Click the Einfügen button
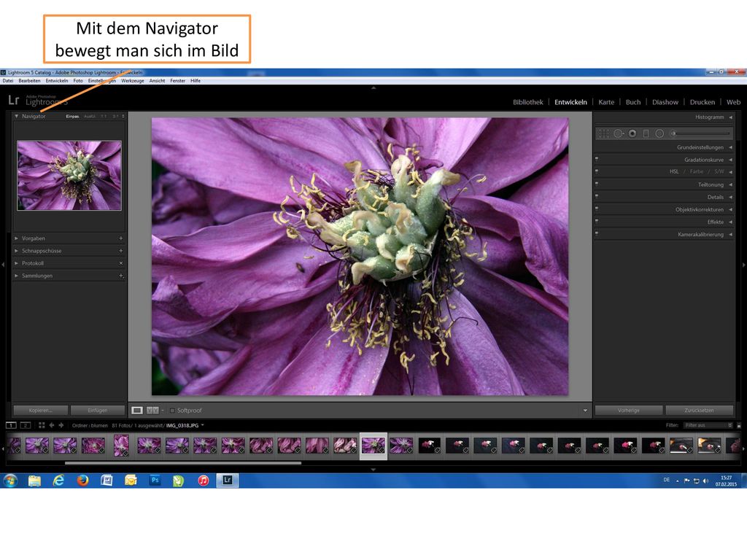This screenshot has width=747, height=560. [98, 410]
